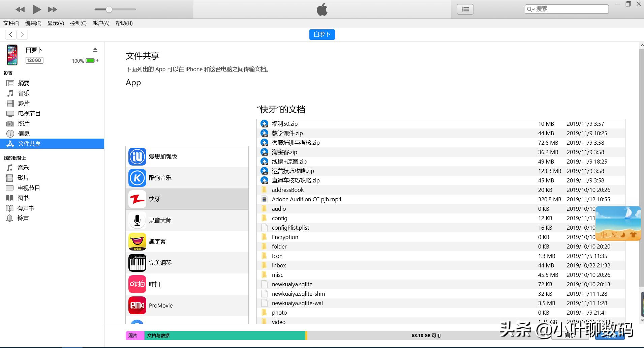Click the play button in playback controls

coord(36,9)
